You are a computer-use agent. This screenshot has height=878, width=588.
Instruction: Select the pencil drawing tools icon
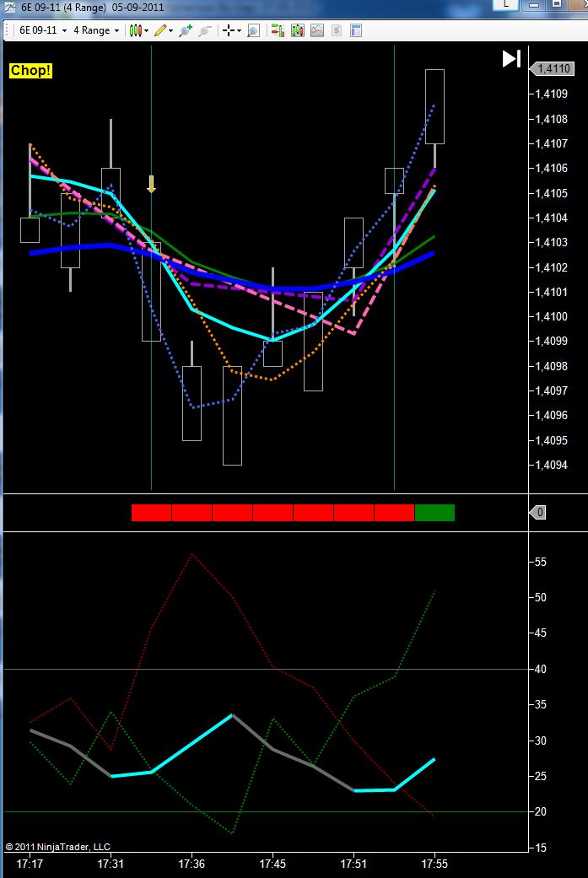point(160,30)
